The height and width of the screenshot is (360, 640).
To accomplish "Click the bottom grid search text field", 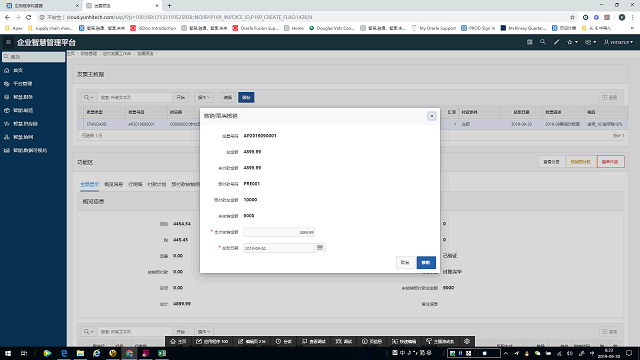I will click(x=135, y=332).
